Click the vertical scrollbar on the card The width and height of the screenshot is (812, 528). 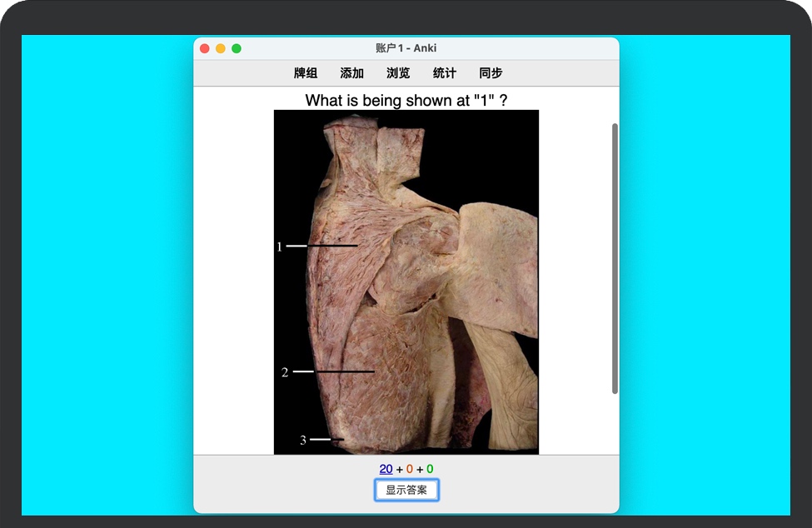pyautogui.click(x=615, y=258)
